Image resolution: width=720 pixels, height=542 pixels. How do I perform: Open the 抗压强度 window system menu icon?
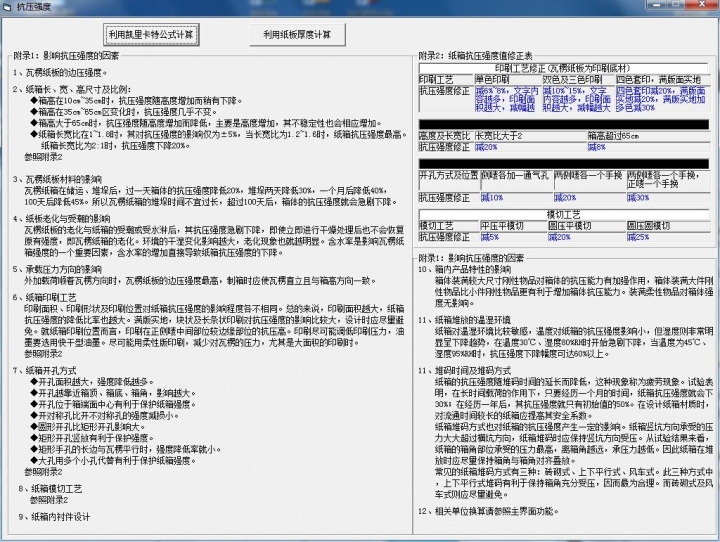(7, 6)
